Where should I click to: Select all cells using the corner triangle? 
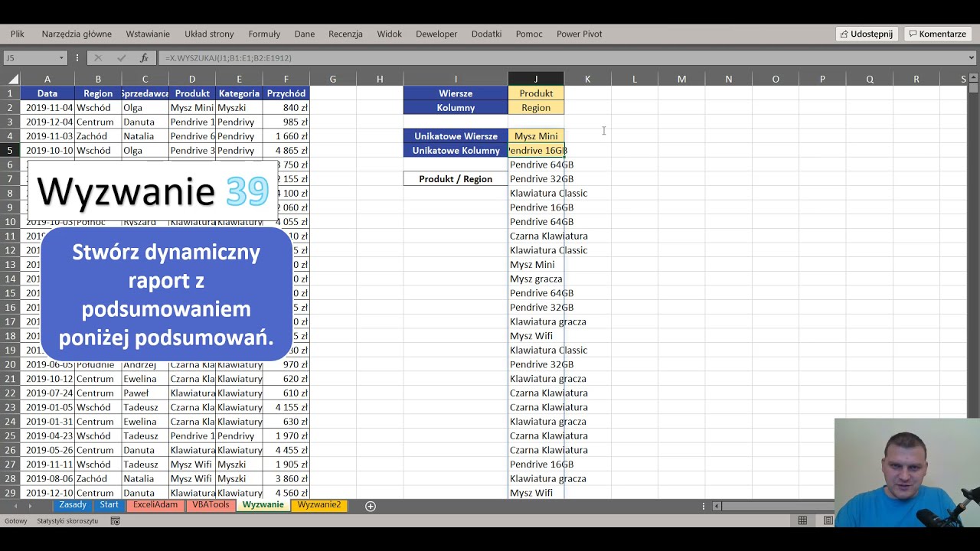[x=13, y=79]
